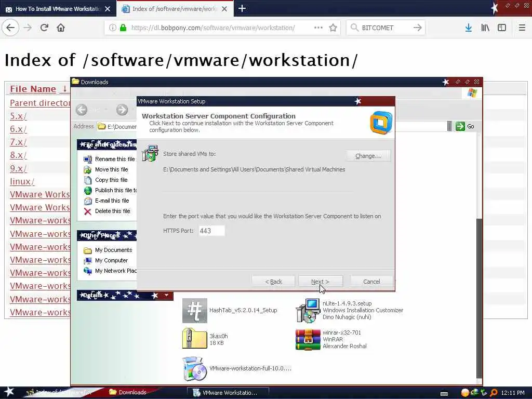Image resolution: width=532 pixels, height=399 pixels.
Task: Open a new tab with the plus button
Action: pyautogui.click(x=242, y=8)
